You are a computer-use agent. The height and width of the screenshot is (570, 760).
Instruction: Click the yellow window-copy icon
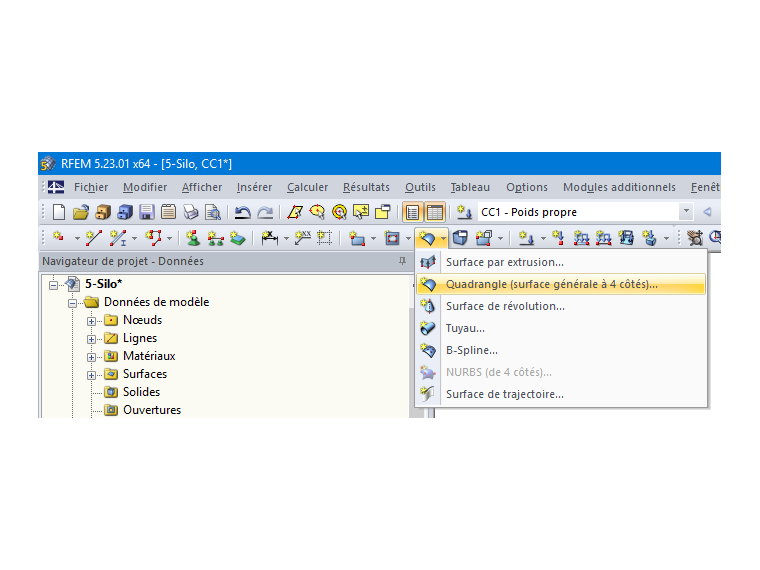pos(383,212)
